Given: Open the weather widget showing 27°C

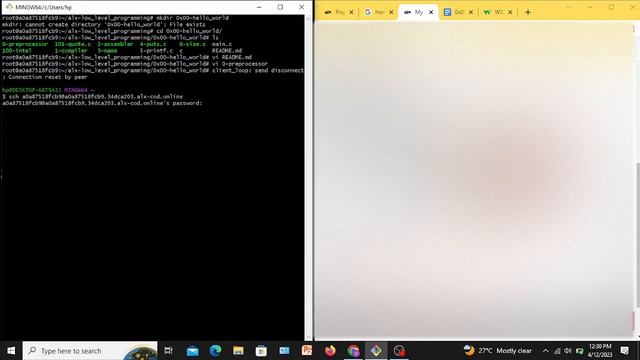Looking at the screenshot, I should (x=498, y=351).
